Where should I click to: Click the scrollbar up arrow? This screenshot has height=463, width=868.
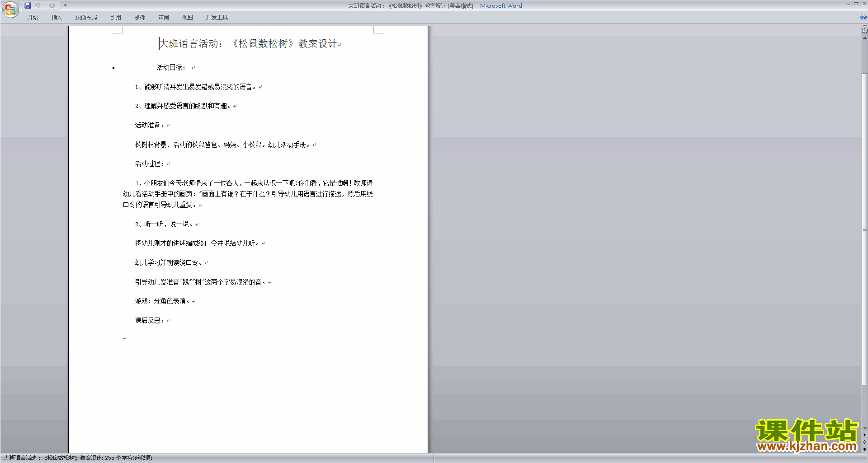pyautogui.click(x=864, y=38)
